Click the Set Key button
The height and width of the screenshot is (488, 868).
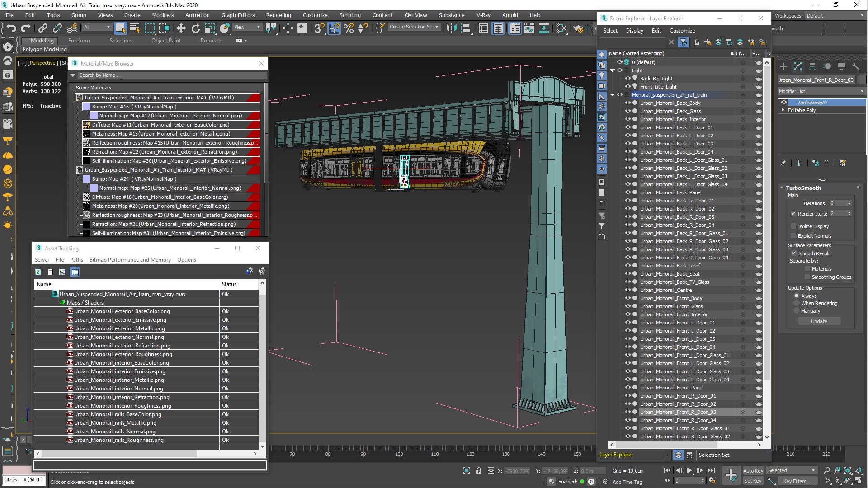click(753, 481)
